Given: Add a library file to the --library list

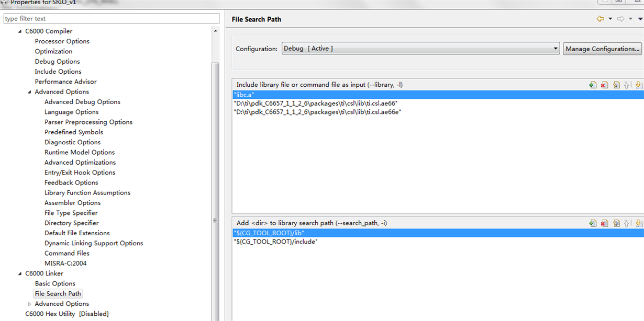Looking at the screenshot, I should [x=593, y=85].
